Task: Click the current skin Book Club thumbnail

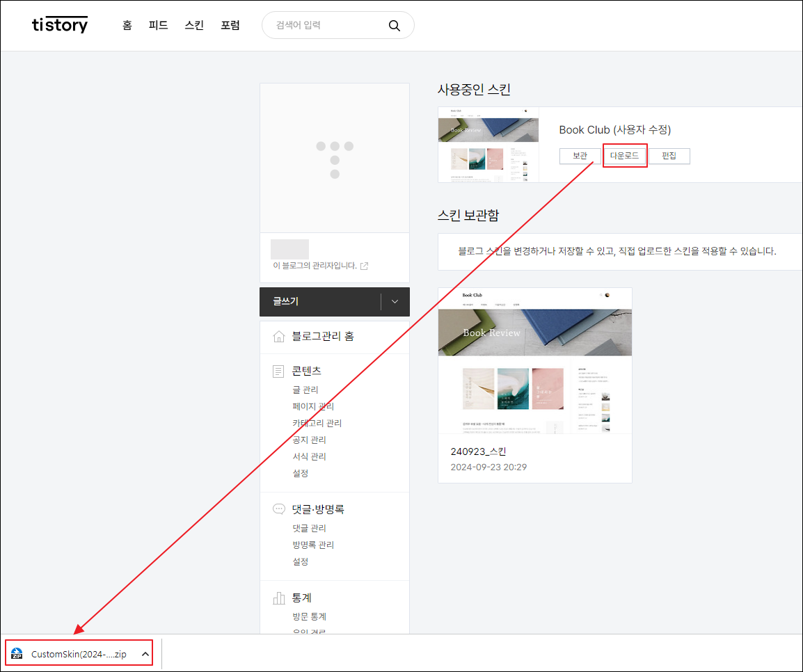Action: coord(488,144)
